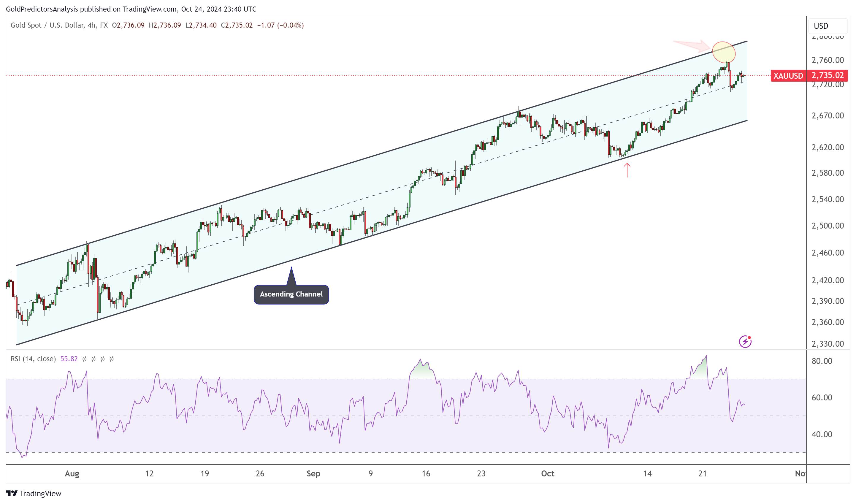Click the TradingView logo icon
This screenshot has width=856, height=504.
point(12,493)
